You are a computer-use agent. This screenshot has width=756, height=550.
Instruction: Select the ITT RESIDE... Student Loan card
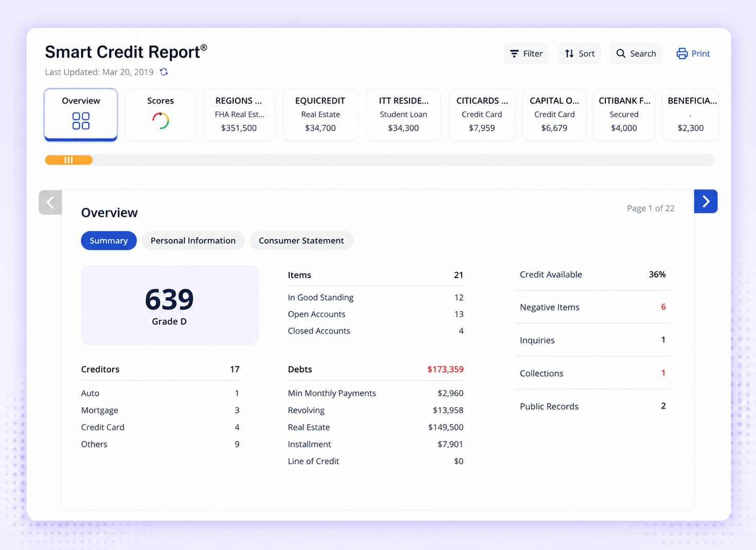(x=404, y=115)
